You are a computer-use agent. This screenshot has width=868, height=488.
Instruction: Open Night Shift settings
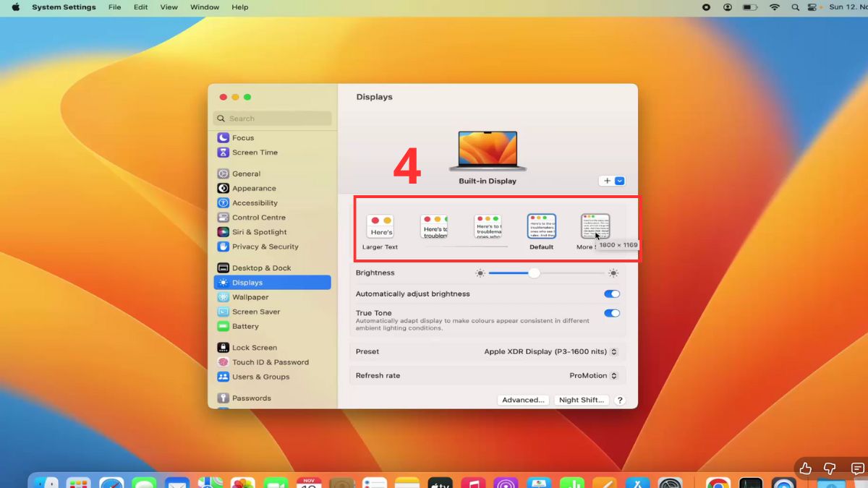pyautogui.click(x=582, y=399)
